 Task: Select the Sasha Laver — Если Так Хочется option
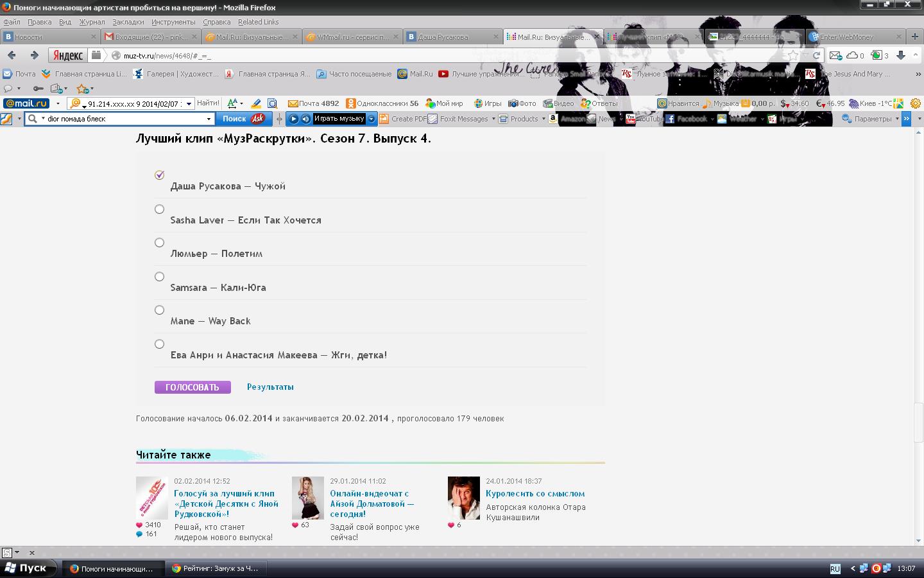(160, 209)
